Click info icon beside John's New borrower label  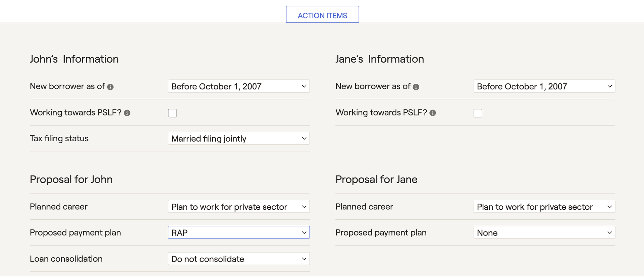(110, 87)
